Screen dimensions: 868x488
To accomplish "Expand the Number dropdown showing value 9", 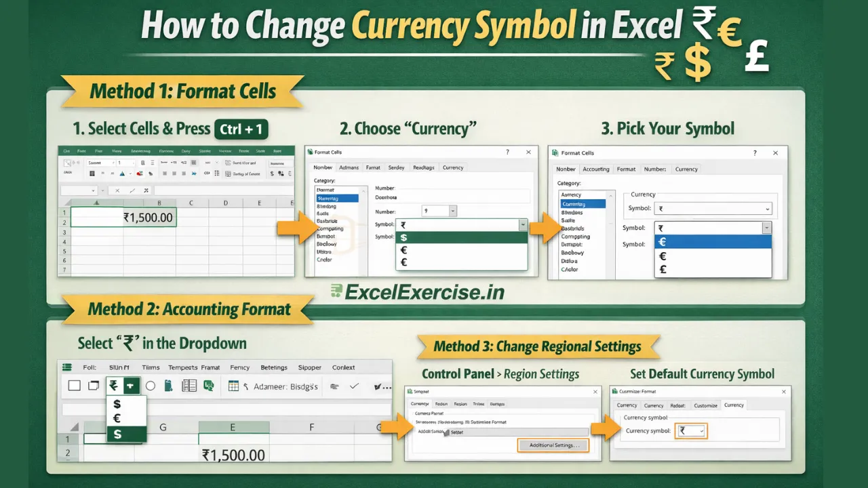I will (x=453, y=211).
